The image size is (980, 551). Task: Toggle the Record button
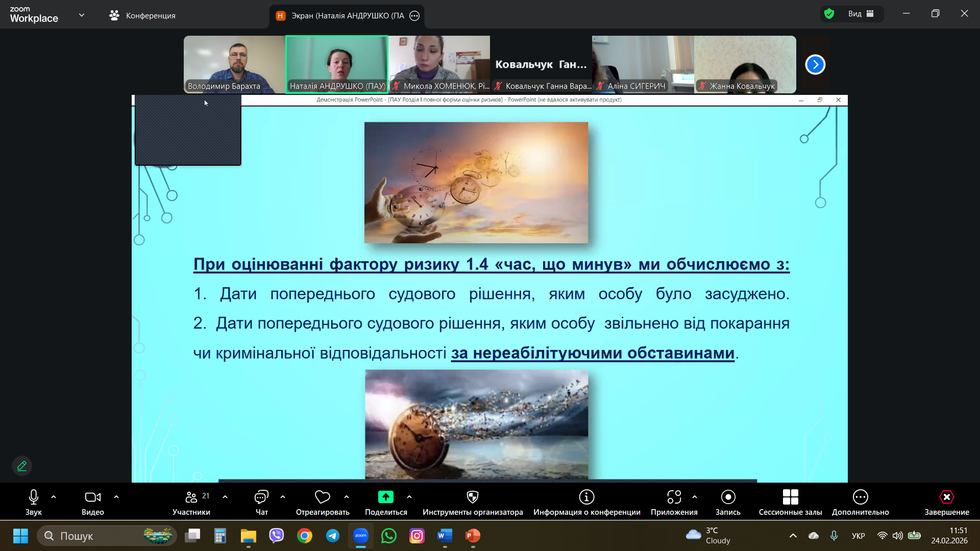728,497
